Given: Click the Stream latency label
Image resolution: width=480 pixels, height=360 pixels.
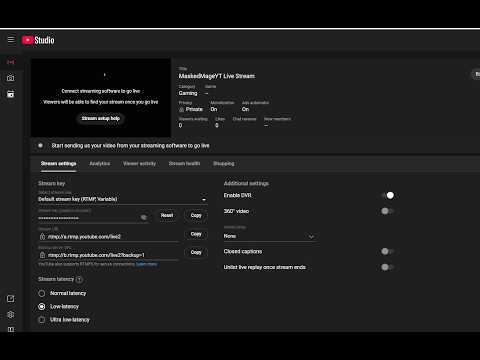Looking at the screenshot, I should click(56, 279).
